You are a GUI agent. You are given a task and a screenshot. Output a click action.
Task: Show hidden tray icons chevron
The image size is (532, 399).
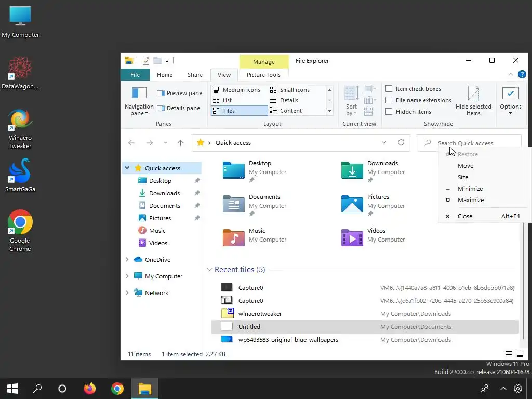coord(503,389)
